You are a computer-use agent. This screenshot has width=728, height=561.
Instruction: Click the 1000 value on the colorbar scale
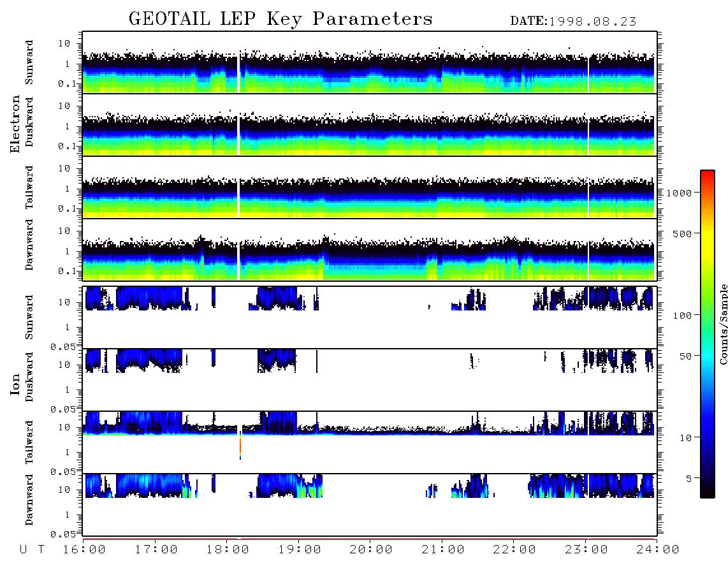click(680, 193)
